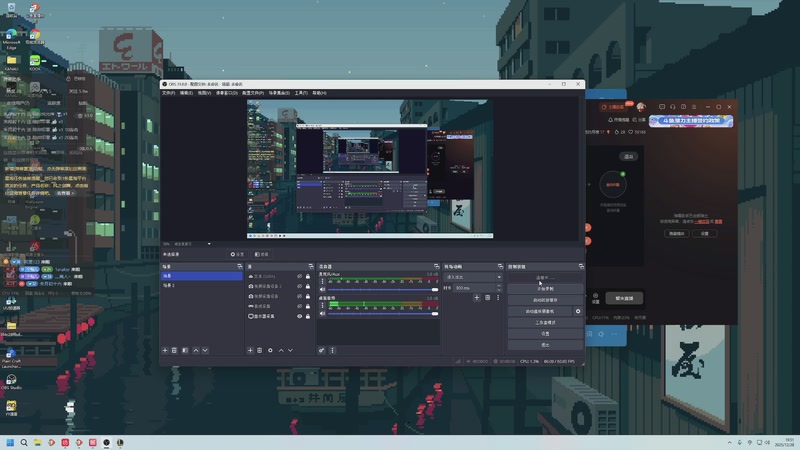The image size is (800, 450).
Task: Move the selected source up
Action: click(x=281, y=351)
